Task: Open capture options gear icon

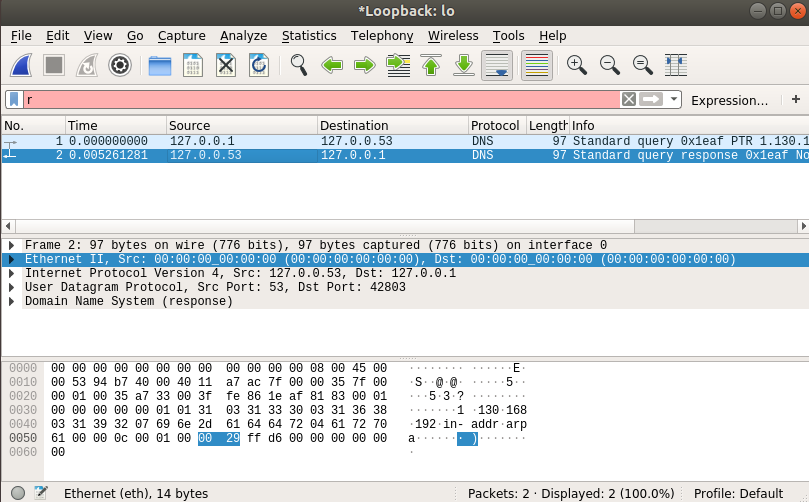Action: point(120,66)
